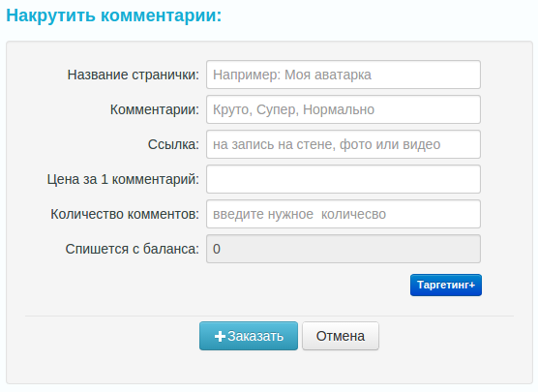Screen dimensions: 538x392
Task: Click the Цена за 1 комментарий label
Action: click(123, 179)
